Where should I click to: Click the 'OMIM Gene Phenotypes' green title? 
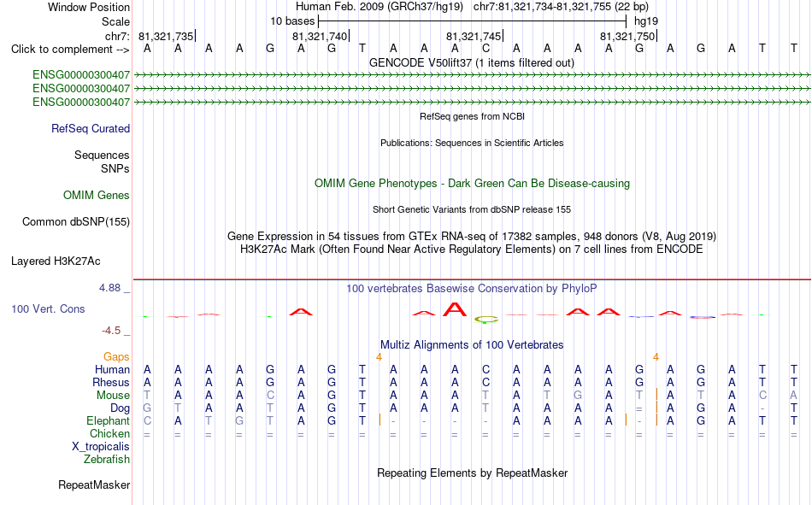(x=472, y=184)
